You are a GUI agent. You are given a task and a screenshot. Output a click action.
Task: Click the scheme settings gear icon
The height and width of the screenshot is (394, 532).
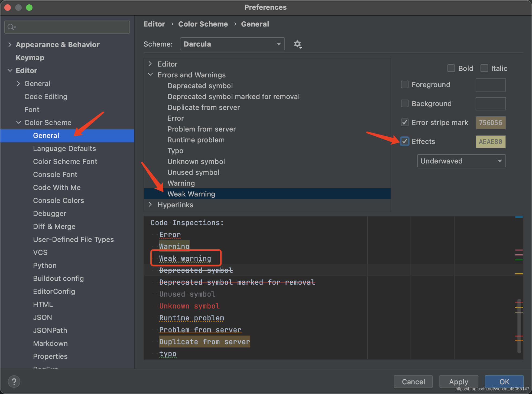297,44
